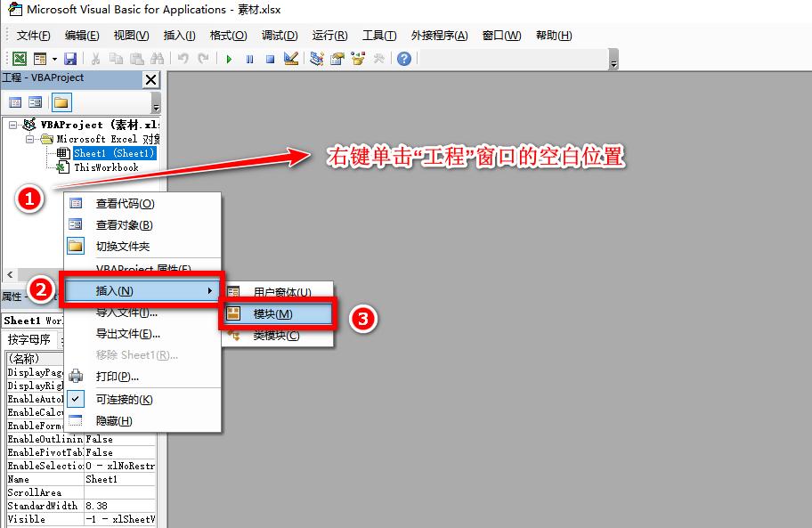812x528 pixels.
Task: Select EnableSelection value 0 - xlNoRestrictions
Action: coord(119,466)
